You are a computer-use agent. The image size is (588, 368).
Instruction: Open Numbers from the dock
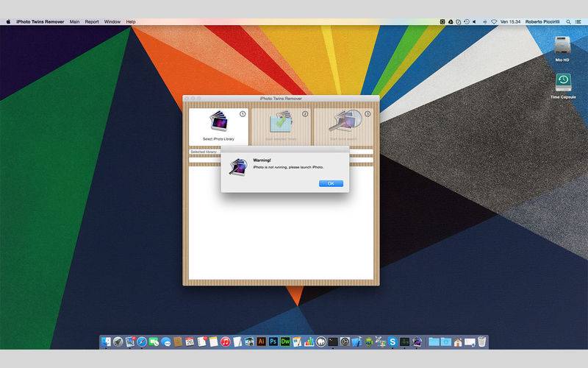pyautogui.click(x=309, y=342)
